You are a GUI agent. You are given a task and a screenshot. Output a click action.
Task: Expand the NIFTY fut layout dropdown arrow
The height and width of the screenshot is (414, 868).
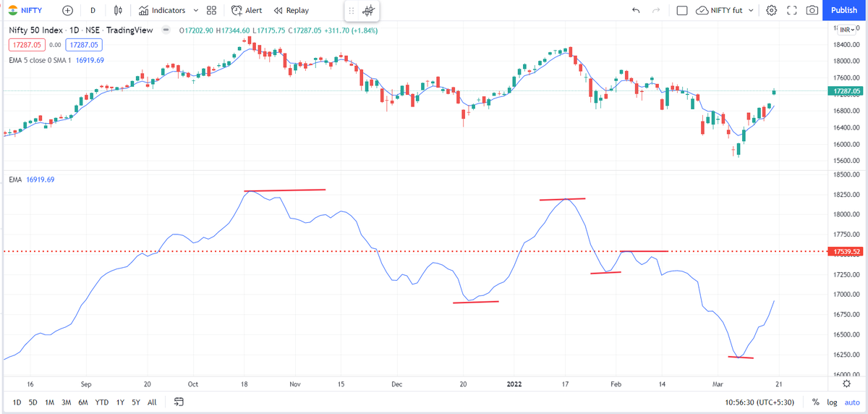751,10
